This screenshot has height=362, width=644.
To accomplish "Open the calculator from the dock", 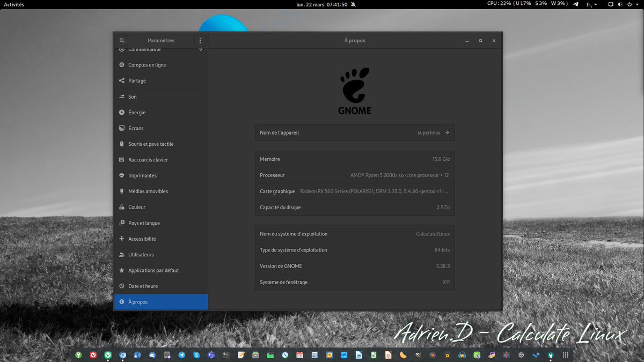I will [314, 355].
